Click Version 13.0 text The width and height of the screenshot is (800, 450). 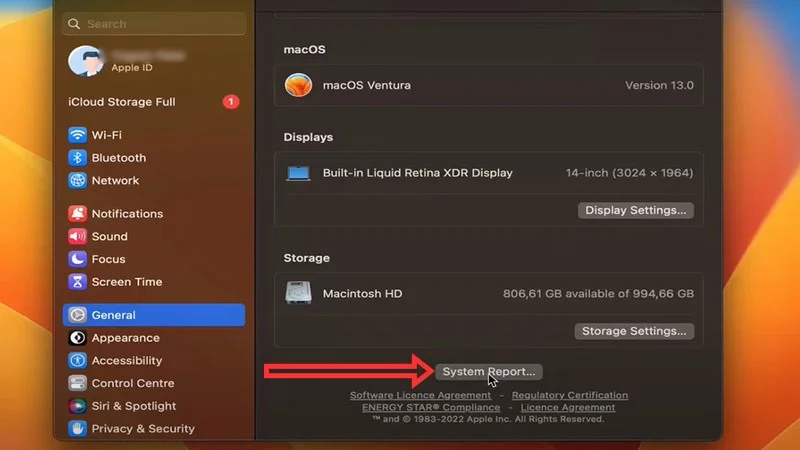(x=659, y=85)
